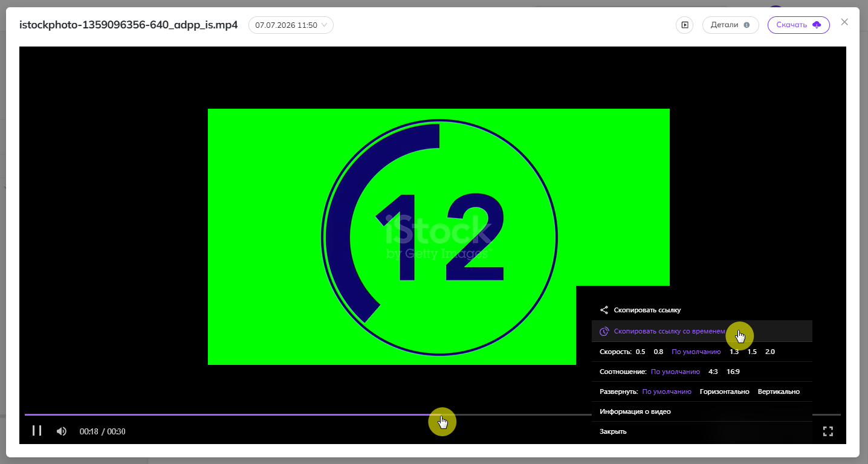Select 4:3 aspect ratio
This screenshot has width=868, height=464.
coord(713,372)
